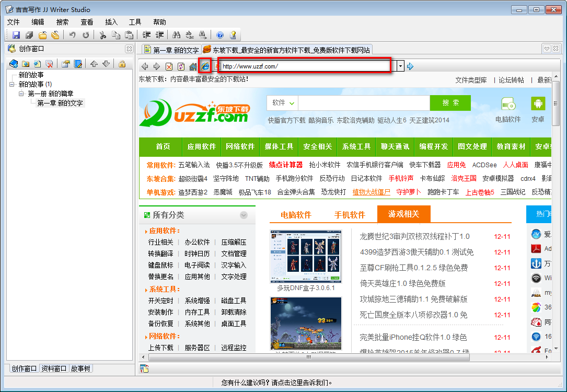Click the delete item red X icon in 创作窗口 toolbar
Viewport: 567px width, 392px height.
point(49,64)
